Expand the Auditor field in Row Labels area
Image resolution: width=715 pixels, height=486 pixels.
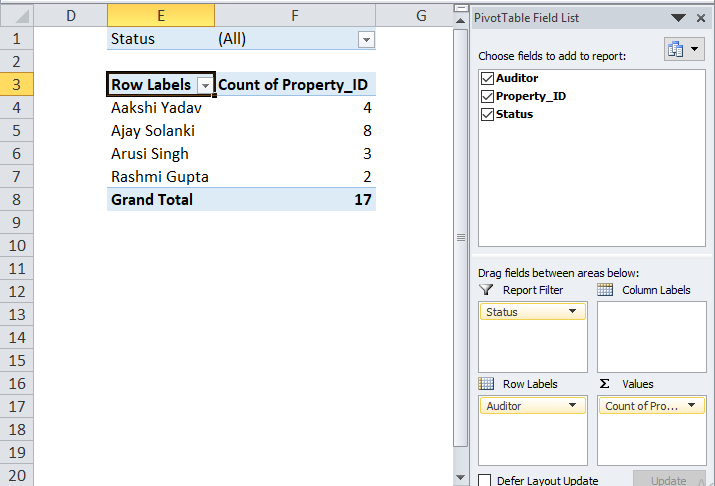pos(574,406)
